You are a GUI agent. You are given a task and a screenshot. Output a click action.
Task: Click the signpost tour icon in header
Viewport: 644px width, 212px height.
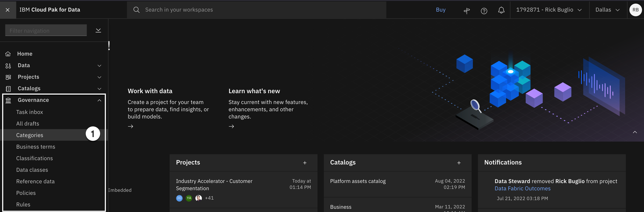pyautogui.click(x=466, y=10)
